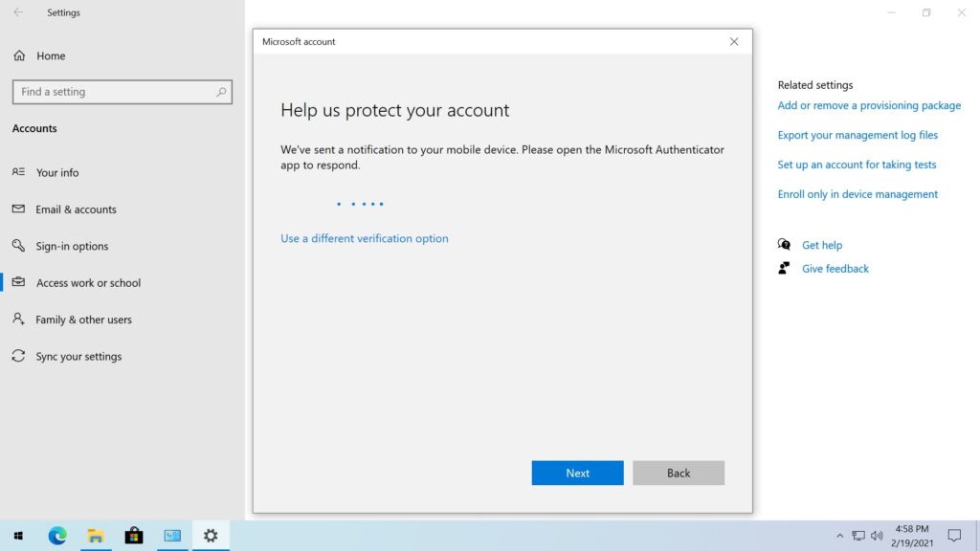Click the Access work or school briefcase icon

click(18, 283)
